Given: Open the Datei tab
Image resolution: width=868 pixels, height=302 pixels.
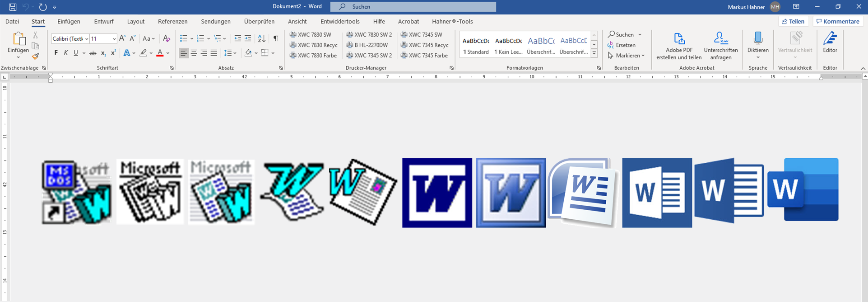Looking at the screenshot, I should [12, 21].
